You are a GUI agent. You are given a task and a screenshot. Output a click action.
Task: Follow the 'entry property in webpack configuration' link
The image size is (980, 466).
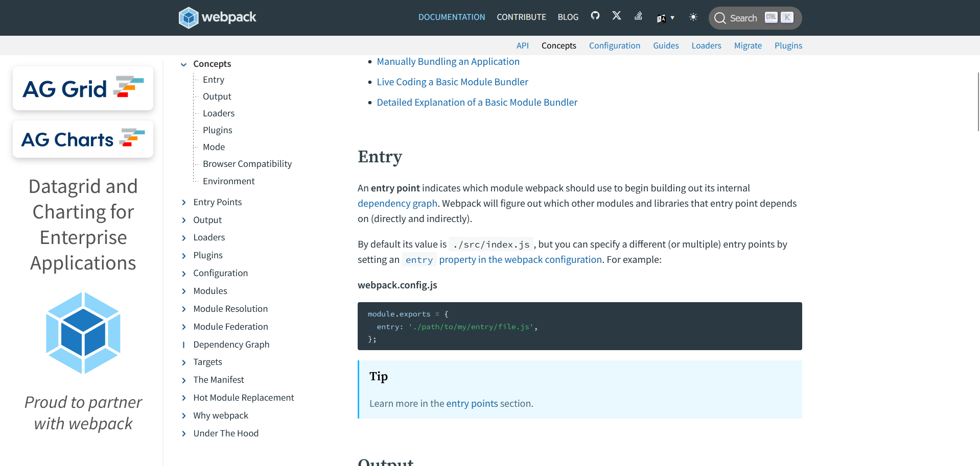pyautogui.click(x=502, y=259)
